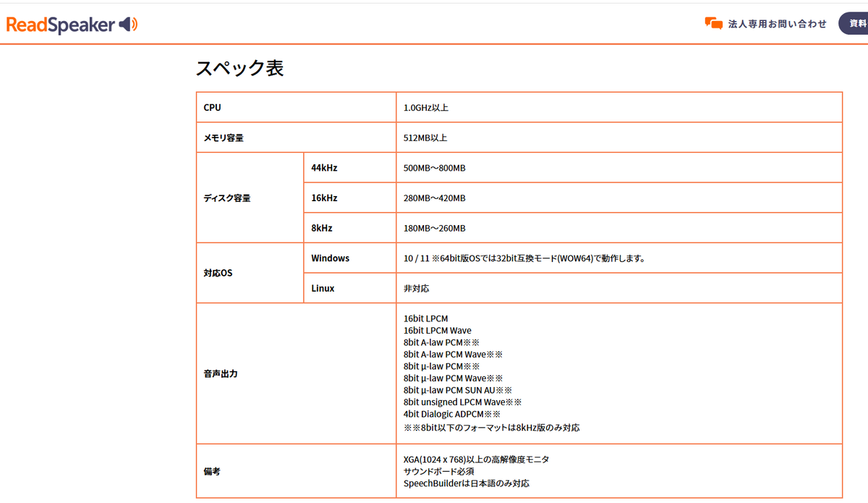Select the 8bit A-law PCM※※ line
The height and width of the screenshot is (503, 868).
click(x=441, y=342)
